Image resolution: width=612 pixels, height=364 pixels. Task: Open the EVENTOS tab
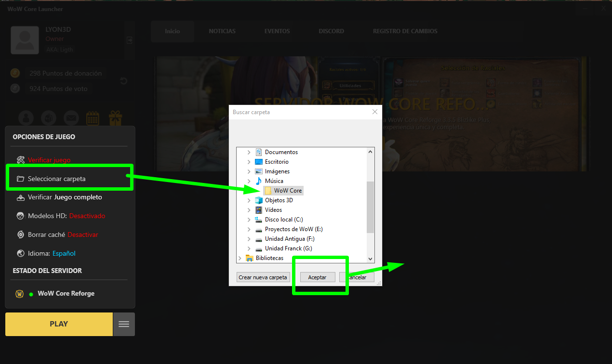click(277, 31)
